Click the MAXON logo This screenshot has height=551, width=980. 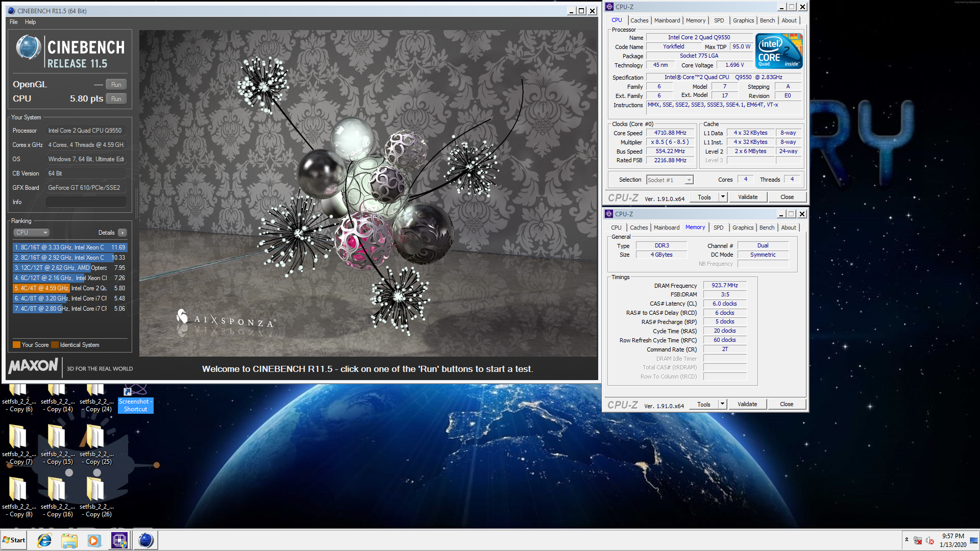click(x=34, y=366)
